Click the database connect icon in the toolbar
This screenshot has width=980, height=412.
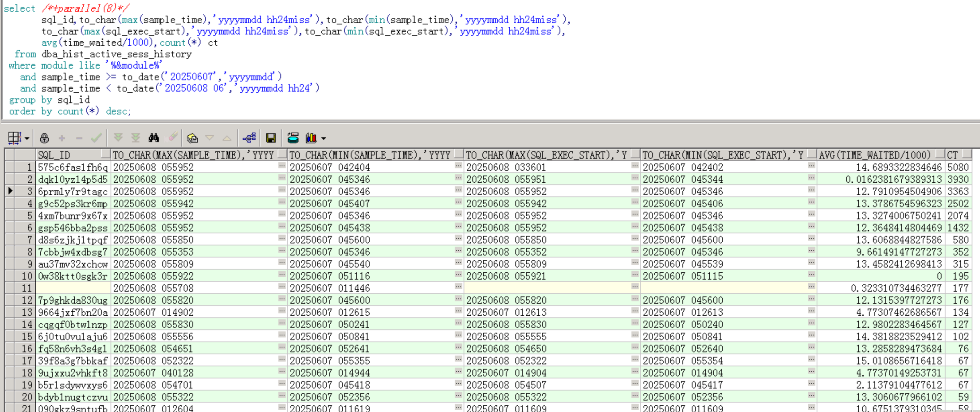point(293,138)
